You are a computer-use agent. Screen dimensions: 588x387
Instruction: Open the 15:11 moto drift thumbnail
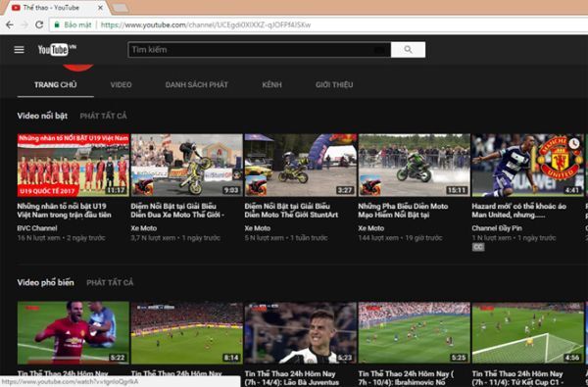click(x=414, y=165)
